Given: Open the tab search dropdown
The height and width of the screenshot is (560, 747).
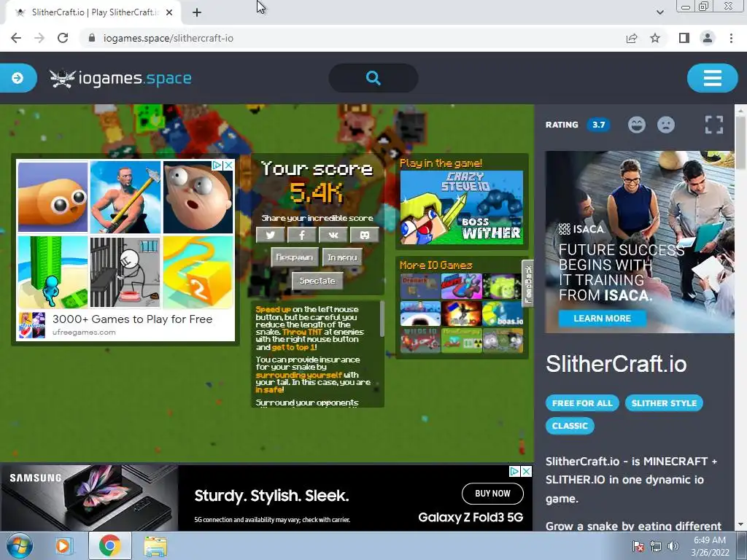Looking at the screenshot, I should point(659,12).
